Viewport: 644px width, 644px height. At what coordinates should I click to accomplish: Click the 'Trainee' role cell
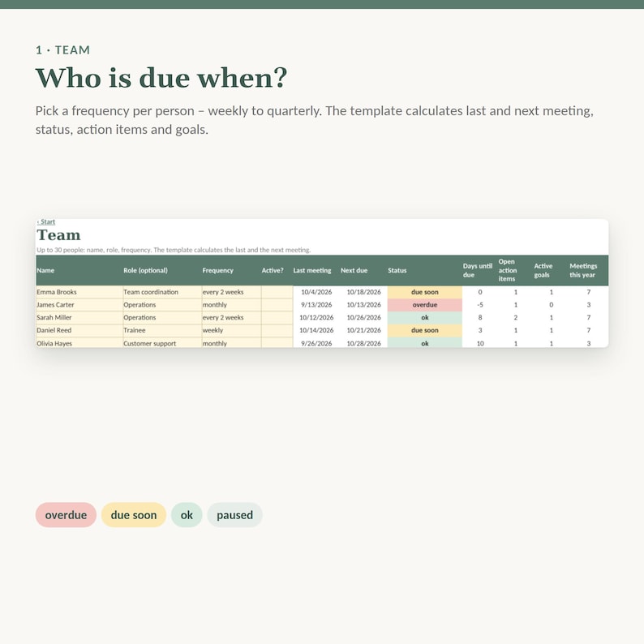click(162, 330)
